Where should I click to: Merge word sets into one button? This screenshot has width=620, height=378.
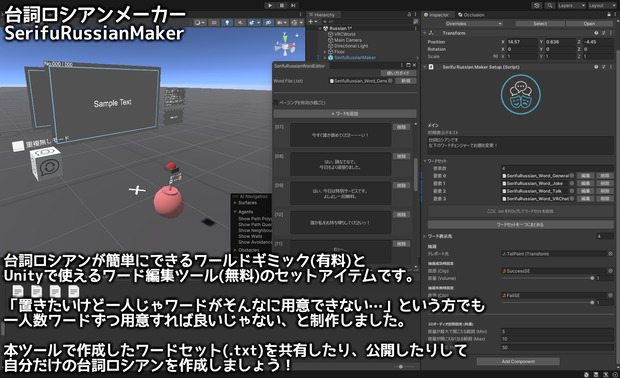pos(520,225)
